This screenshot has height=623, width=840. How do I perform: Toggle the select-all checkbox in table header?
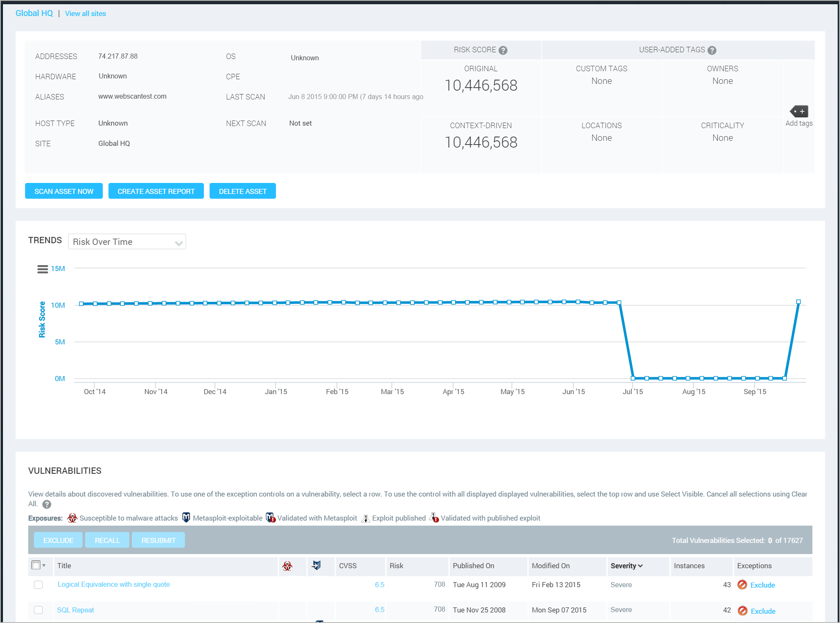click(x=36, y=565)
